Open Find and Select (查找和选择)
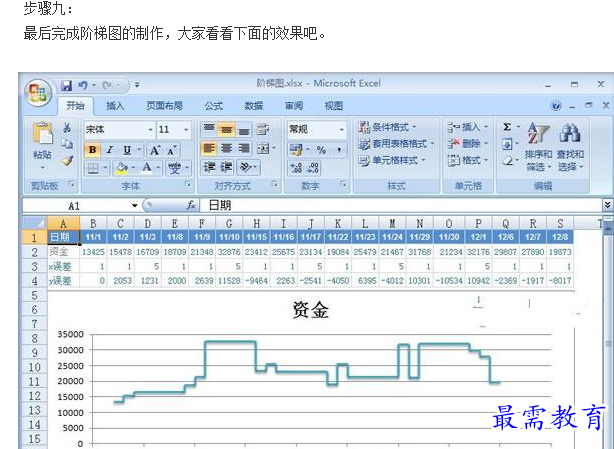Screen dimensions: 614x449 pyautogui.click(x=570, y=147)
